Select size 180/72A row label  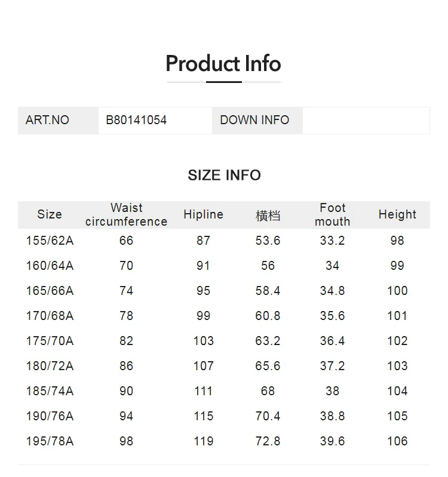(x=50, y=366)
